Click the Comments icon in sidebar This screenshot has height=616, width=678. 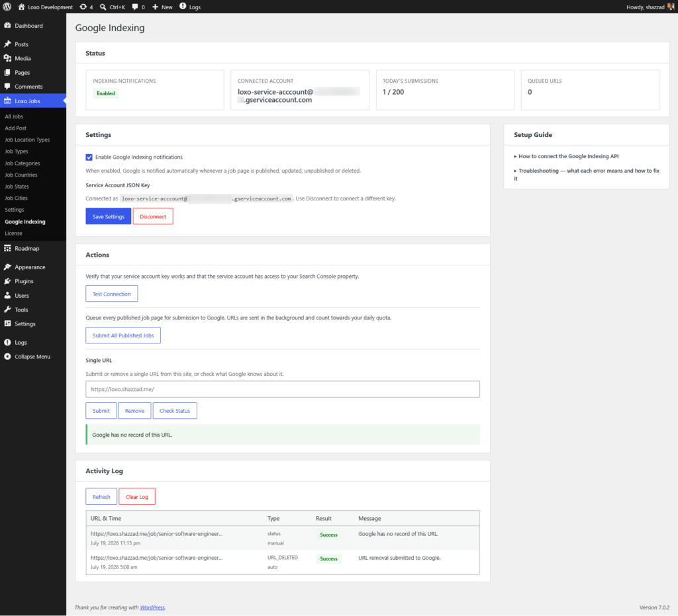(7, 87)
